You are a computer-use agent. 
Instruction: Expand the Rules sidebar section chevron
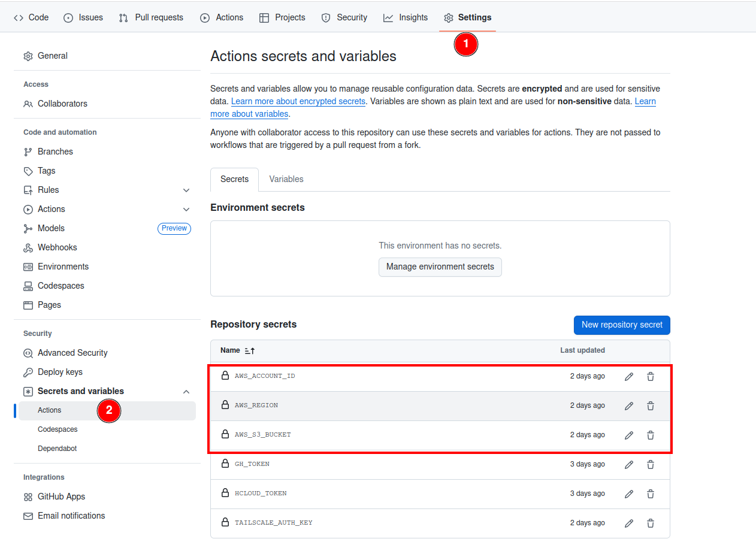186,190
